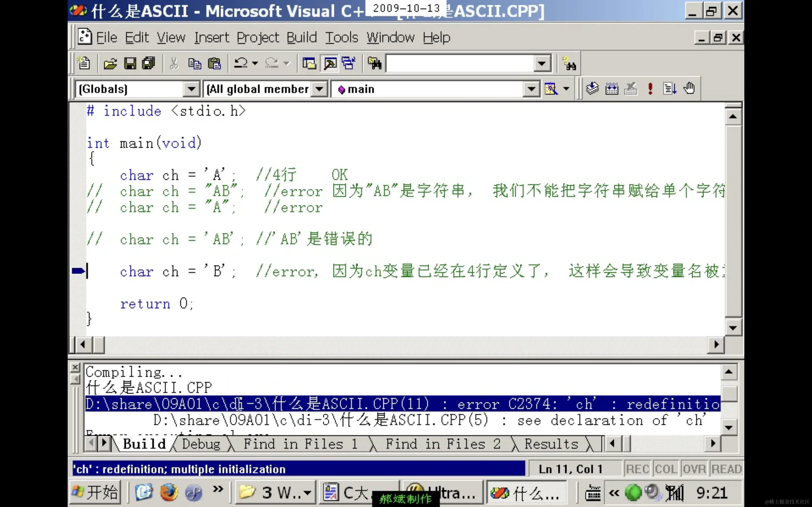
Task: Toggle the Output window toolbar button
Action: click(x=330, y=63)
